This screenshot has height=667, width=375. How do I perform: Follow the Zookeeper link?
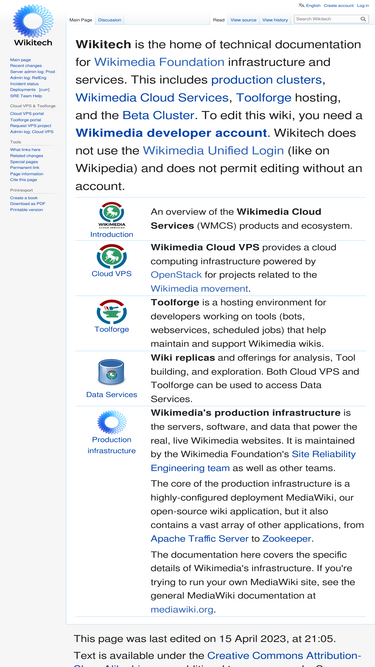click(287, 539)
